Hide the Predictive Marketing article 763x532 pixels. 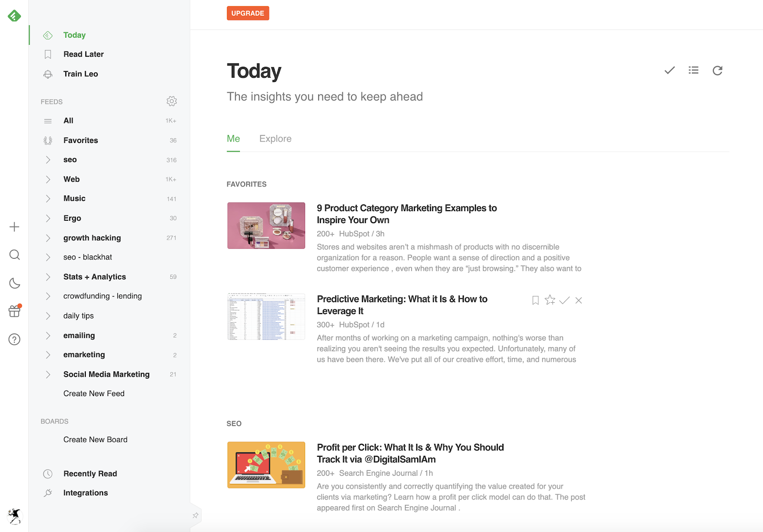(x=578, y=300)
